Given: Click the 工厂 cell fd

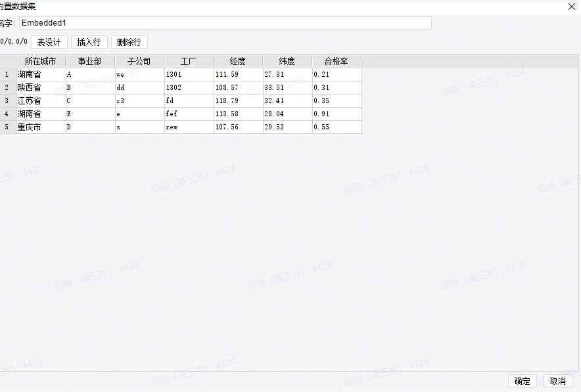Looking at the screenshot, I should tap(189, 100).
